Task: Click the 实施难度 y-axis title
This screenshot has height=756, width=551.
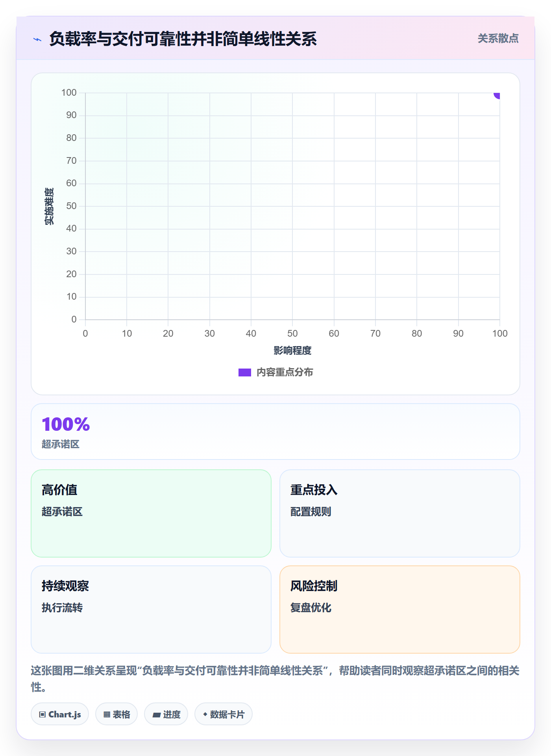Action: (x=49, y=206)
